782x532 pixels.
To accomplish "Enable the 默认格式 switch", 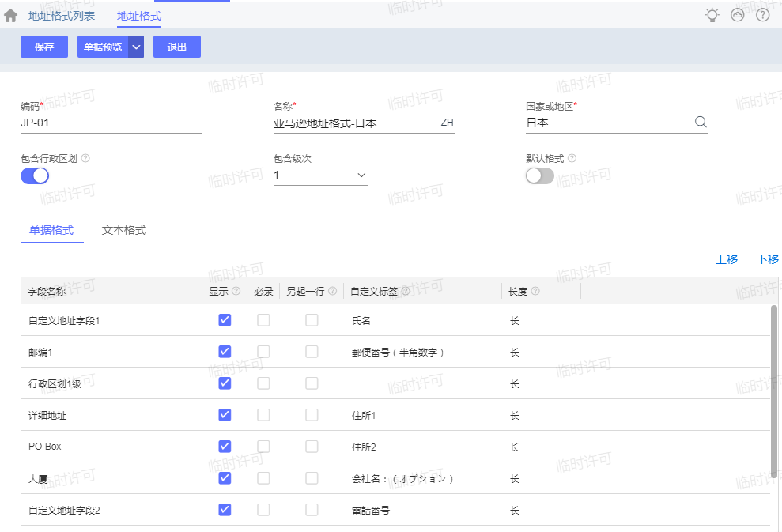I will click(539, 175).
